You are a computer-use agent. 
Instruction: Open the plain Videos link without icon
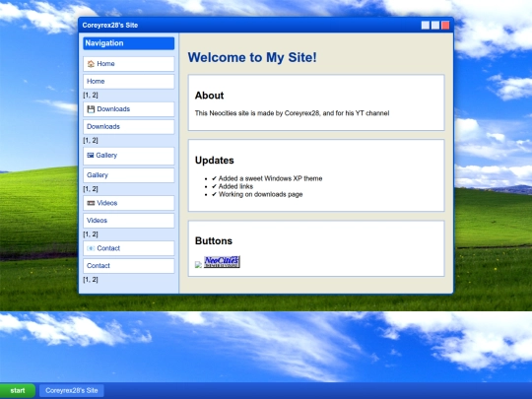click(x=129, y=221)
